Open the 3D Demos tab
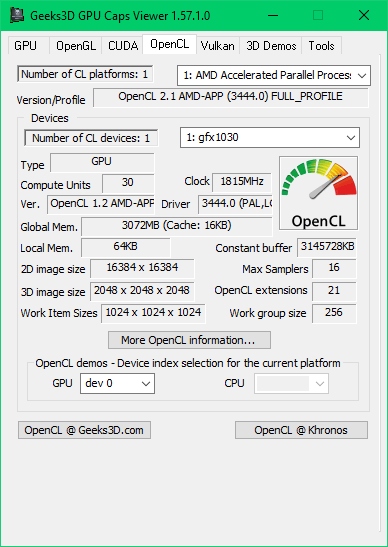Viewport: 388px width, 547px height. click(x=271, y=46)
